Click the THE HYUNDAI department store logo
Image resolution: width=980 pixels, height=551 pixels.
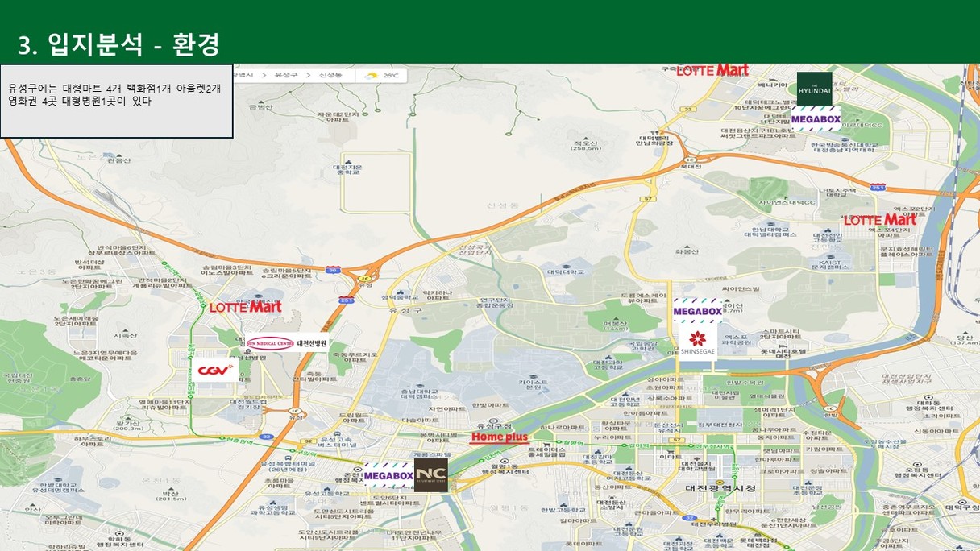pyautogui.click(x=814, y=88)
